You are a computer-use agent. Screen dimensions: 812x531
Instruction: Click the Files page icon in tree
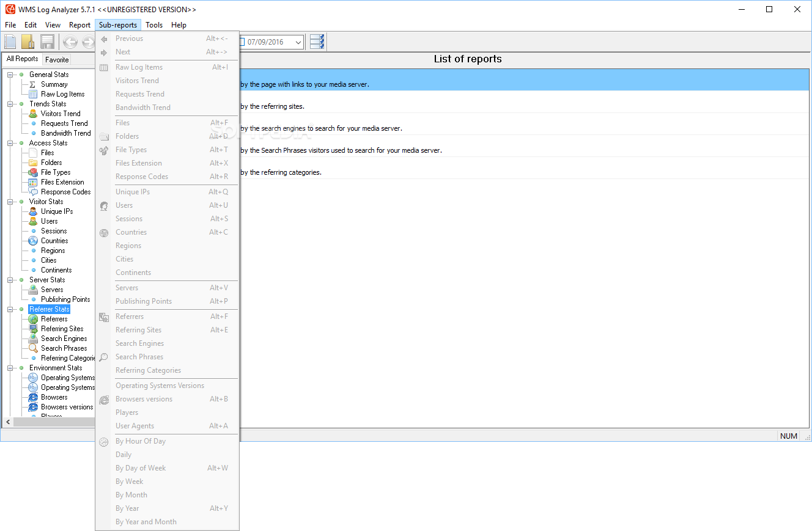tap(33, 153)
